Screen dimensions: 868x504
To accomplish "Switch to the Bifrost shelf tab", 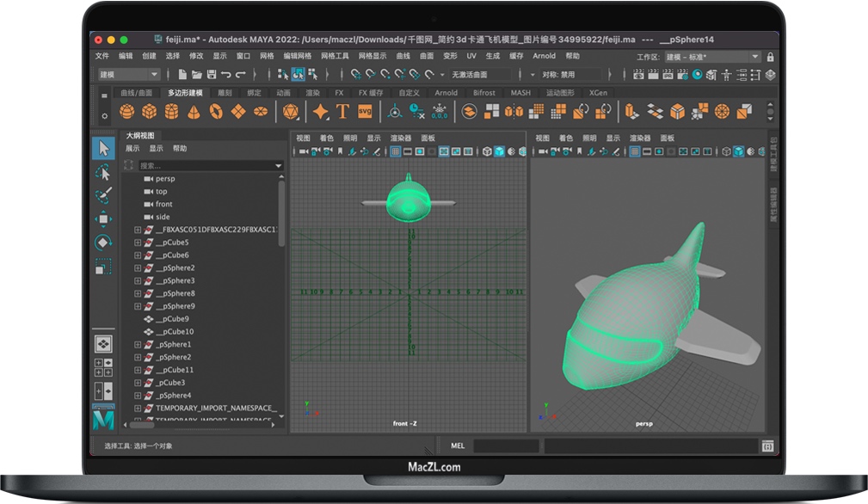I will pyautogui.click(x=483, y=93).
